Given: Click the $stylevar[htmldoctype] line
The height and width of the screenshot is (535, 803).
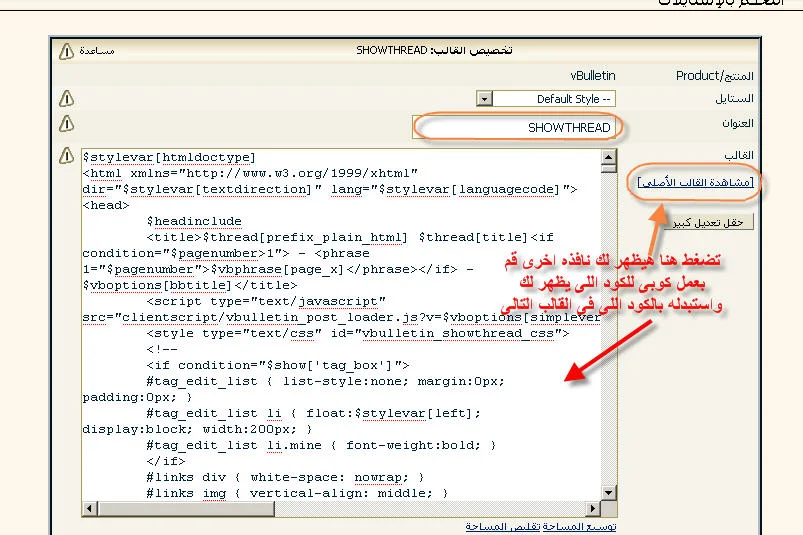Looking at the screenshot, I should [x=169, y=157].
